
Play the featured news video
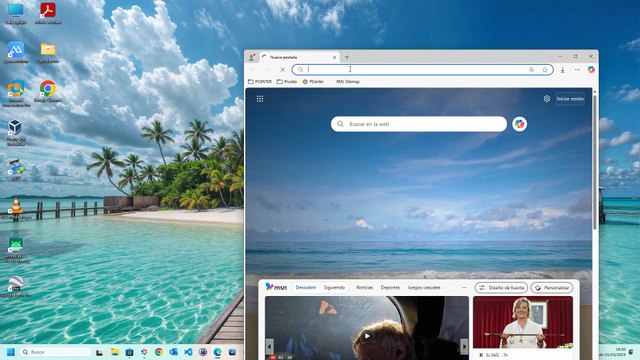coord(367,336)
